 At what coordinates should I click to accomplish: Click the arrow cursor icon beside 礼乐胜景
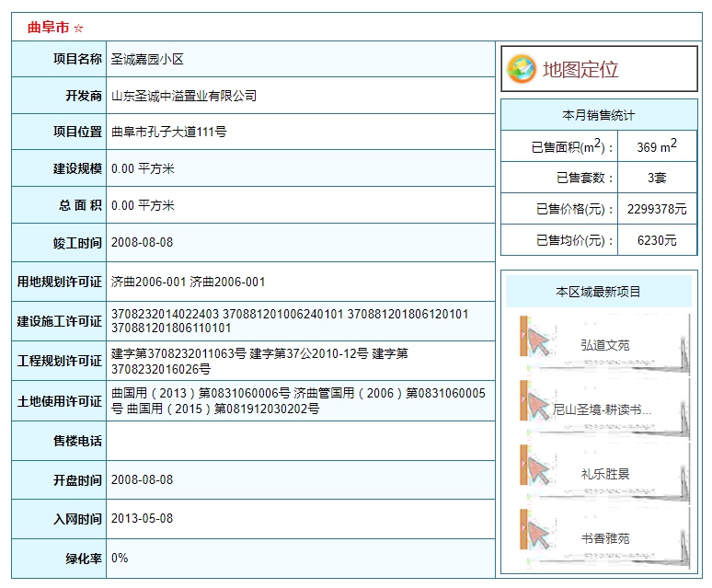[538, 471]
